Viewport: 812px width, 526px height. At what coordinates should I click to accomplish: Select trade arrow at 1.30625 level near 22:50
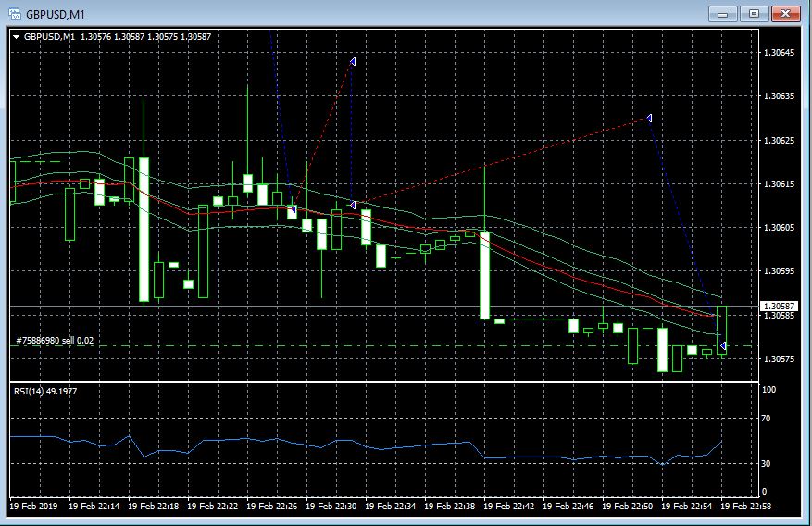(x=649, y=118)
